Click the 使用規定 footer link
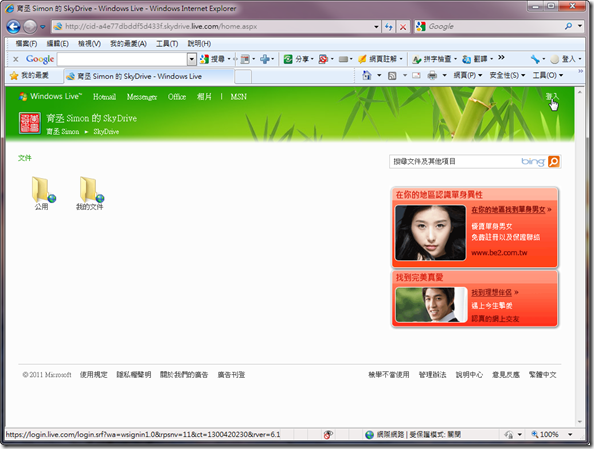Viewport: 594px width, 449px height. 94,375
